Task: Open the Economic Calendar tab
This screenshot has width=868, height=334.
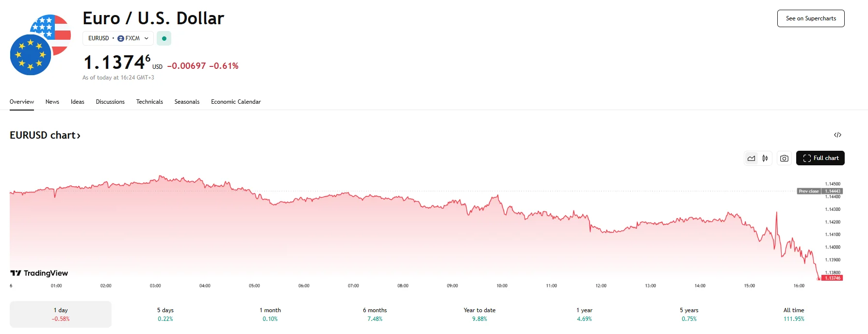Action: pyautogui.click(x=236, y=102)
